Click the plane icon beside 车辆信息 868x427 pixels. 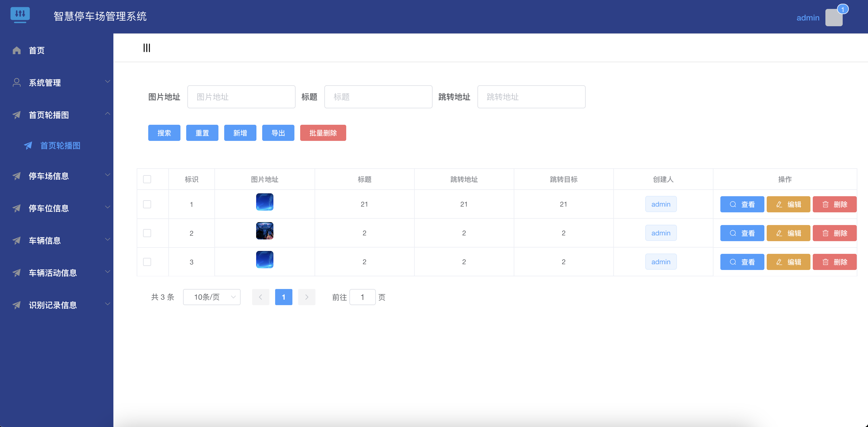[16, 240]
